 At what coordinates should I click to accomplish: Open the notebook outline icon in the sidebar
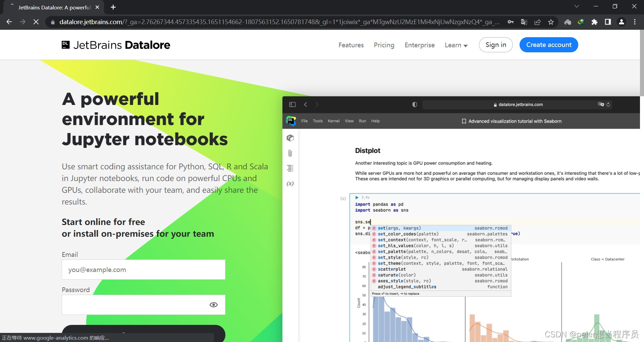point(290,168)
